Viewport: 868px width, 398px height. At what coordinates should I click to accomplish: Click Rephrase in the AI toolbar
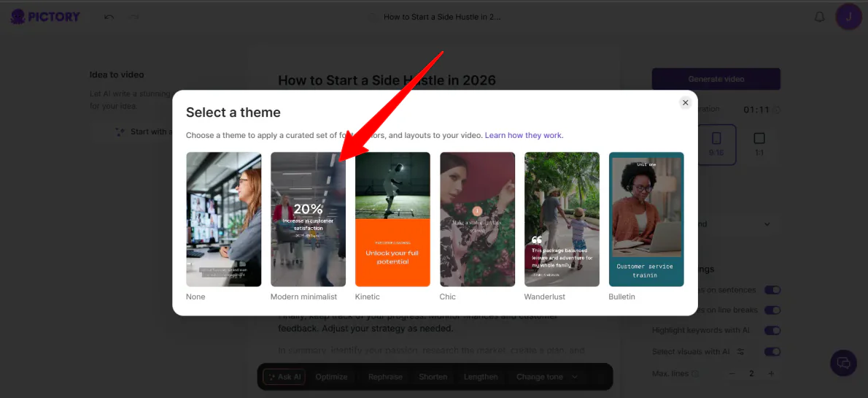tap(385, 377)
